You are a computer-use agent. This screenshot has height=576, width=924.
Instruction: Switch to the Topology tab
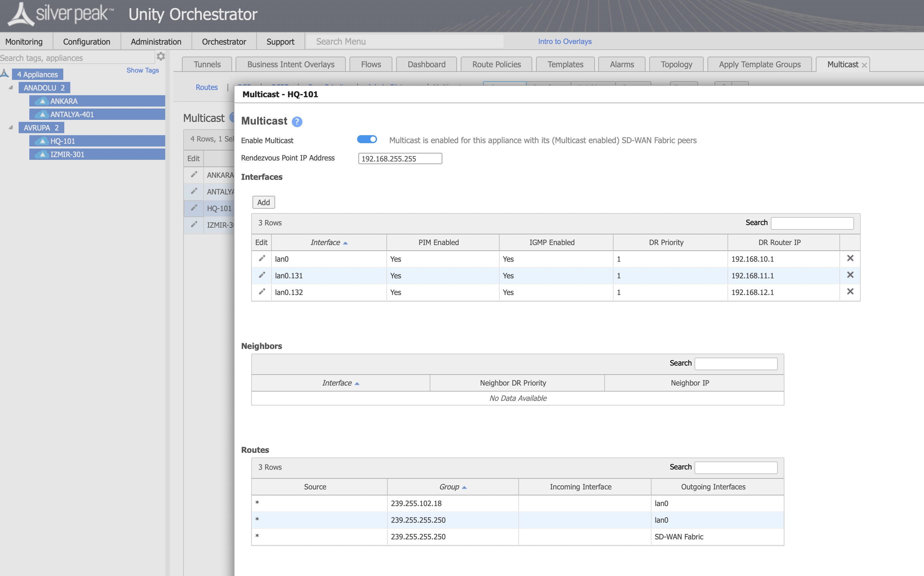[x=676, y=64]
